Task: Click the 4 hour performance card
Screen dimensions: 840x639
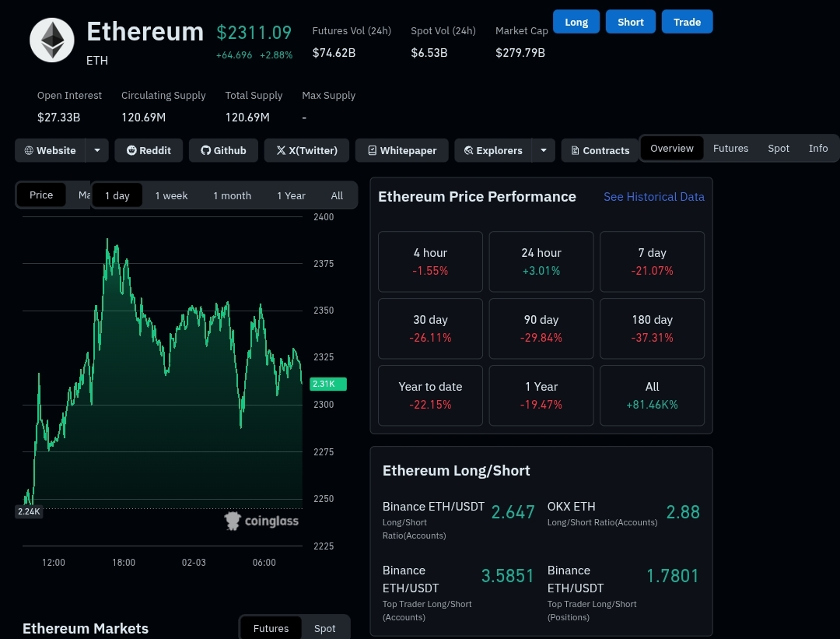Action: pyautogui.click(x=430, y=262)
